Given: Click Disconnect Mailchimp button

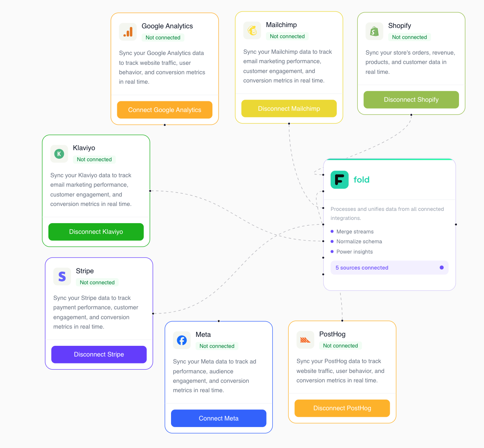Looking at the screenshot, I should [289, 109].
